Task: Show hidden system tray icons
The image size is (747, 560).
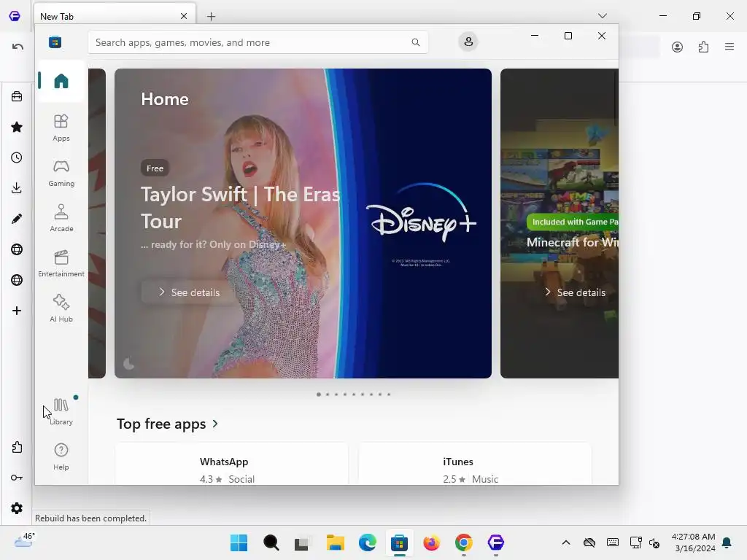Action: pyautogui.click(x=565, y=542)
